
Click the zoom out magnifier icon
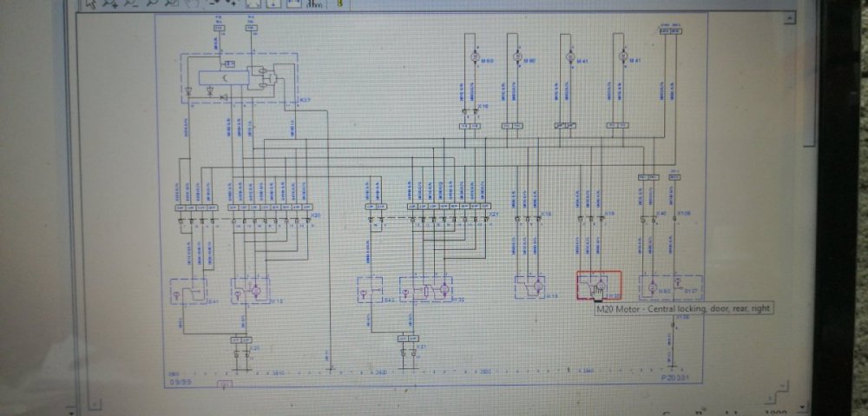point(131,3)
